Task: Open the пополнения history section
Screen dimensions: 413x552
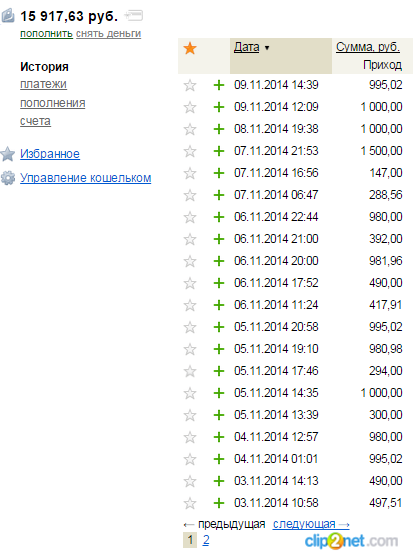Action: [x=52, y=103]
